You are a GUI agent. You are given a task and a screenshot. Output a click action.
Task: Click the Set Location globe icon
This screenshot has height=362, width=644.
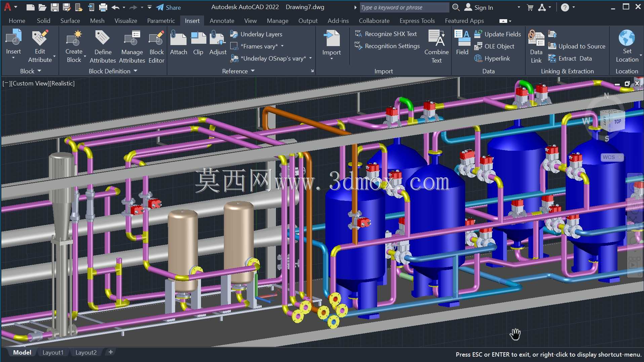pyautogui.click(x=627, y=37)
